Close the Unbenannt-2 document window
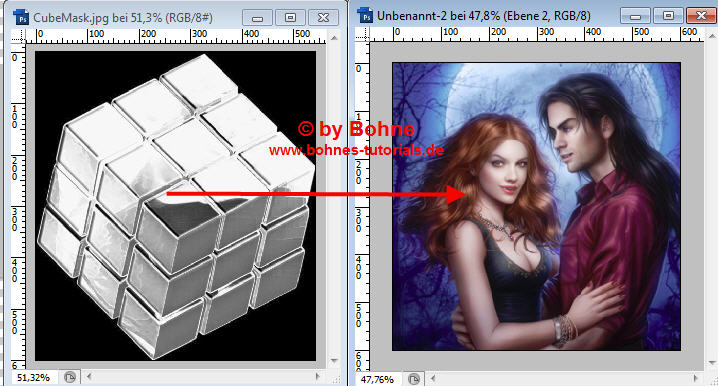Viewport: 718px width, 386px height. tap(701, 16)
